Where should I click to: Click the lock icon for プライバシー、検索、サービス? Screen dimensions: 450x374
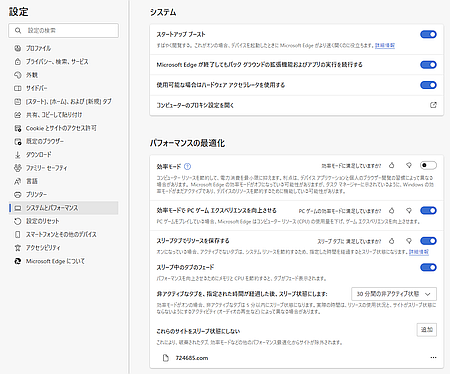[x=18, y=62]
